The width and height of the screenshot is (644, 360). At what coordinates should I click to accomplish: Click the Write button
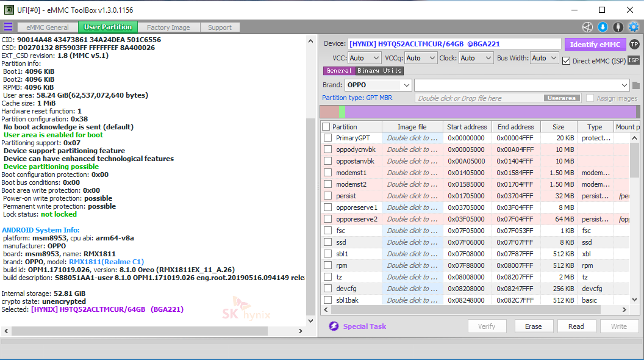pos(619,326)
